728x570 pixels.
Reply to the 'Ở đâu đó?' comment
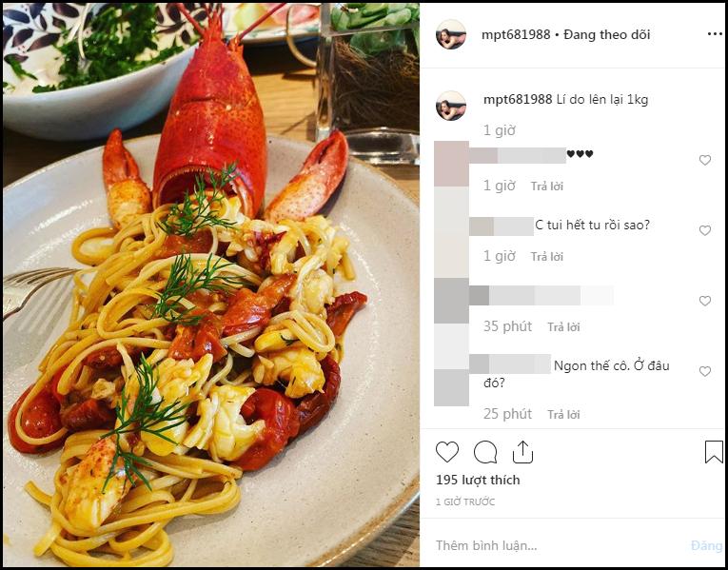coord(563,415)
